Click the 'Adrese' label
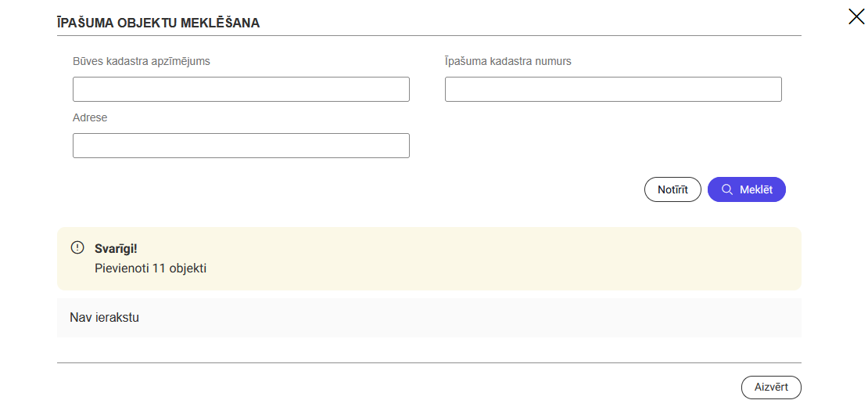Image resolution: width=868 pixels, height=411 pixels. [x=90, y=117]
